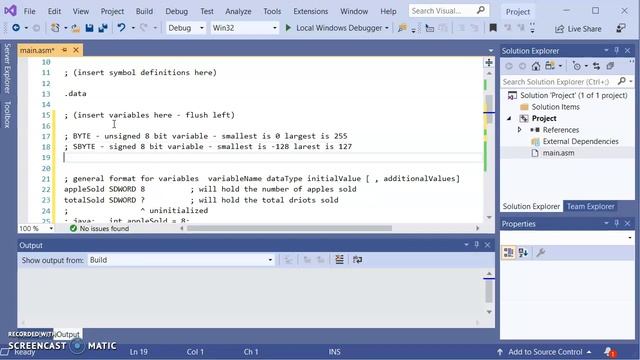640x360 pixels.
Task: Click Sync with Active Document icon
Action: pos(596,66)
